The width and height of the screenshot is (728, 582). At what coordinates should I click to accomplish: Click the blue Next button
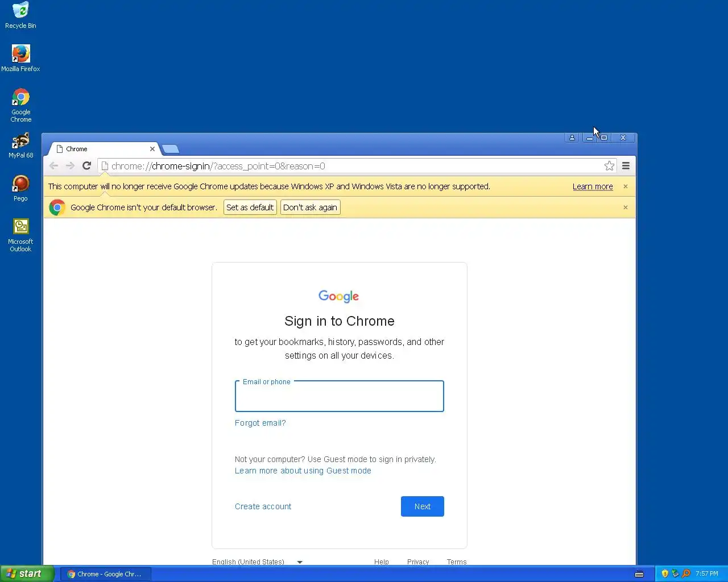(x=423, y=506)
